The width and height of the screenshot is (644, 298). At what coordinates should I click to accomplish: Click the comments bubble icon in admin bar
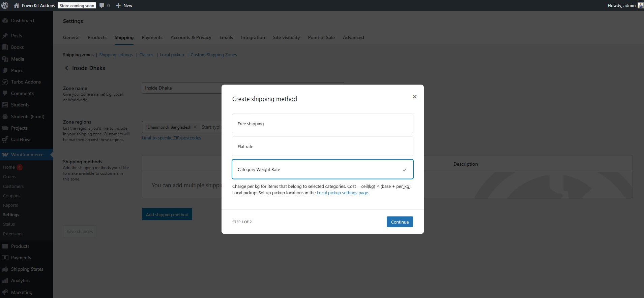[x=102, y=5]
